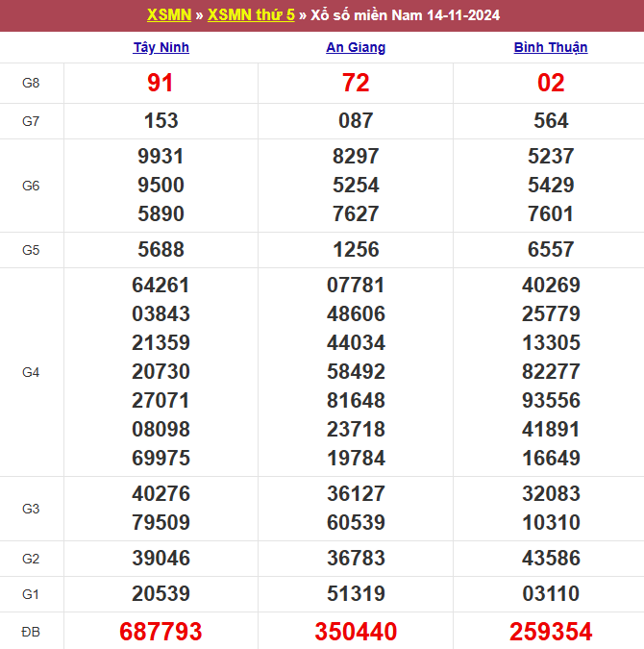Click G4 number 40269

[551, 286]
